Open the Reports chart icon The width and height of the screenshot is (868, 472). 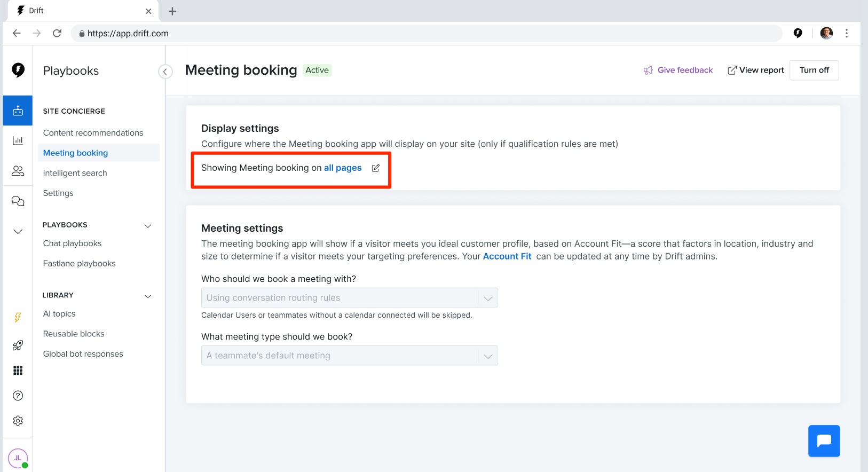click(18, 140)
